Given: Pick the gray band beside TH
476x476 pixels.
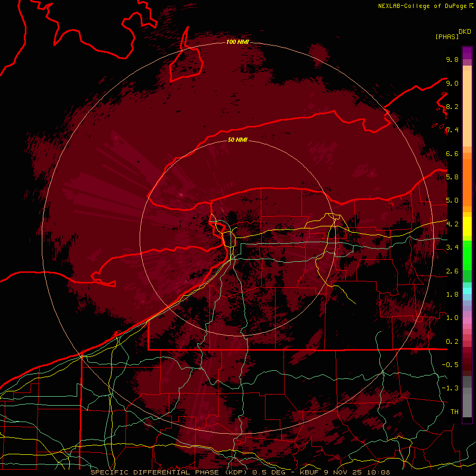Looking at the screenshot, I should [467, 407].
